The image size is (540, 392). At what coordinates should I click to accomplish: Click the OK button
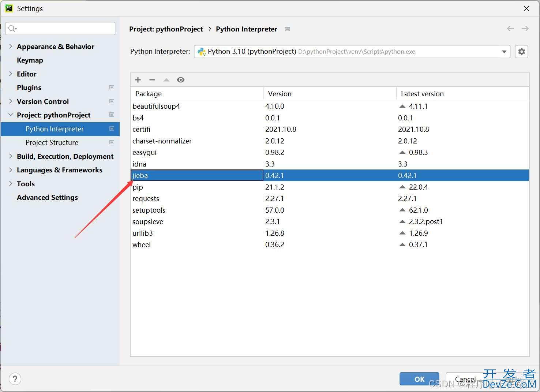(419, 379)
